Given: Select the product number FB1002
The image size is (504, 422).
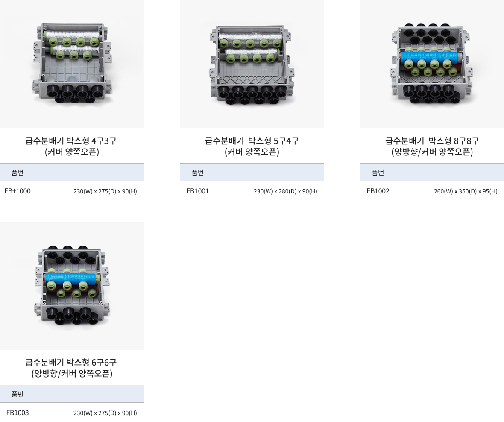Looking at the screenshot, I should (x=378, y=191).
